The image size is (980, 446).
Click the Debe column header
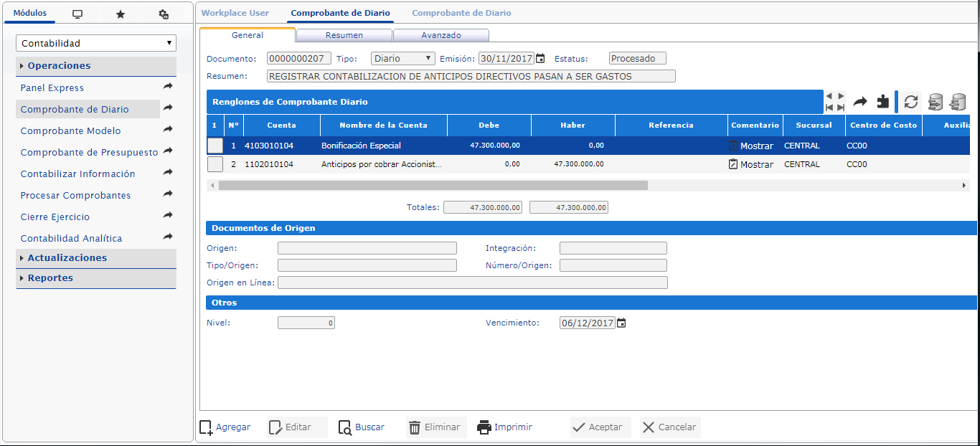click(489, 125)
